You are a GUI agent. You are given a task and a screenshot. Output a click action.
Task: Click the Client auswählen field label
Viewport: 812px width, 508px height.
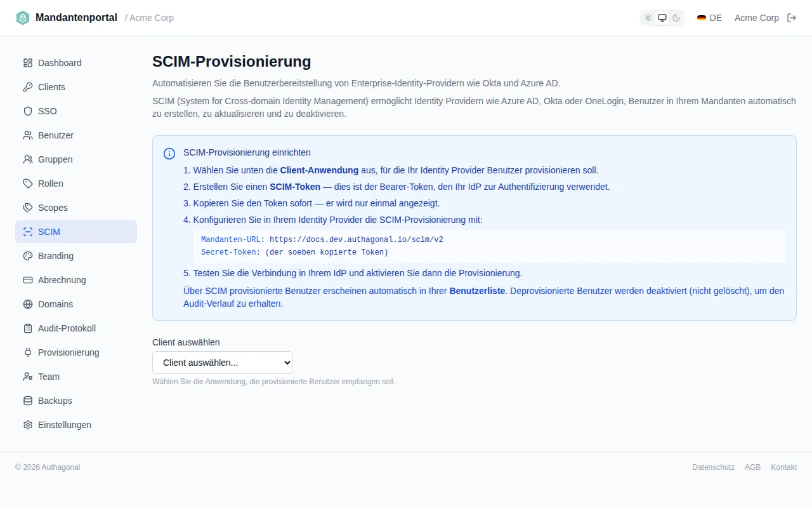click(x=186, y=342)
